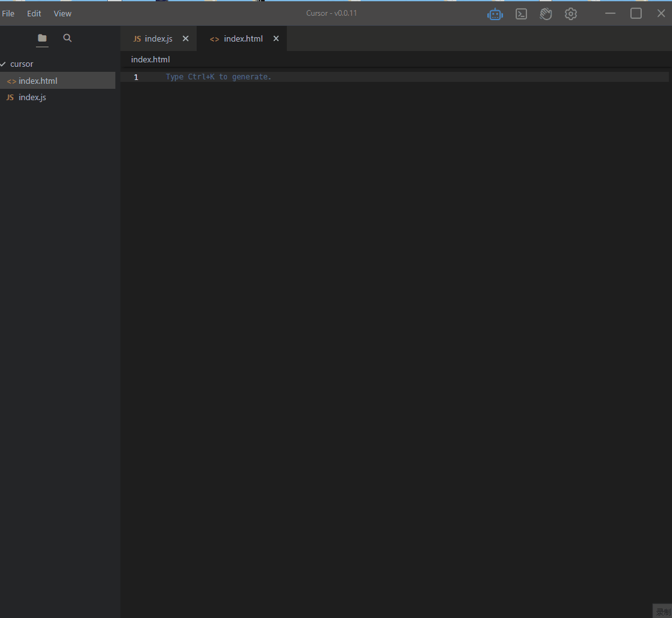This screenshot has height=618, width=672.
Task: Minimize the Cursor window
Action: point(610,14)
